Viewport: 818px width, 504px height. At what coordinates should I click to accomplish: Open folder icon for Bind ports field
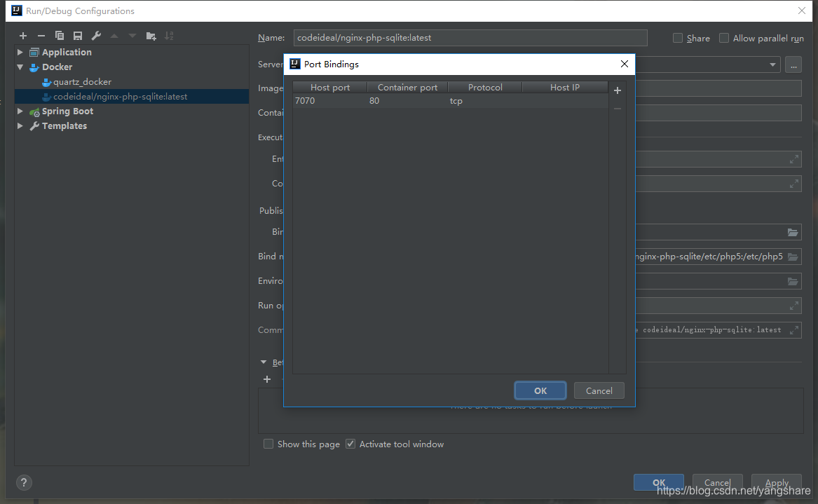pos(793,232)
